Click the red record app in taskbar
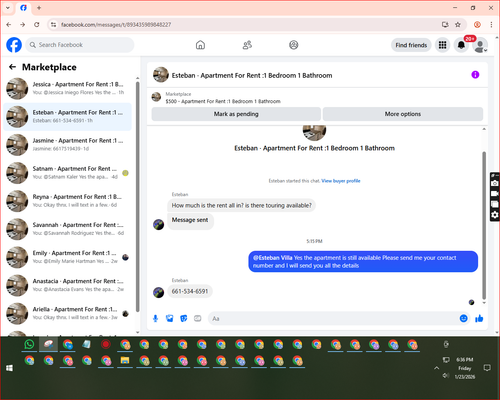Screen dimensions: 500x400 106,344
